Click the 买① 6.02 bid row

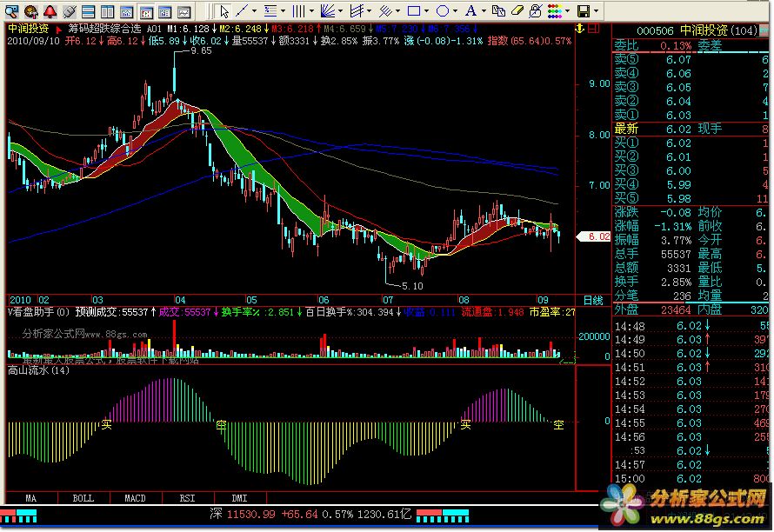(x=691, y=143)
